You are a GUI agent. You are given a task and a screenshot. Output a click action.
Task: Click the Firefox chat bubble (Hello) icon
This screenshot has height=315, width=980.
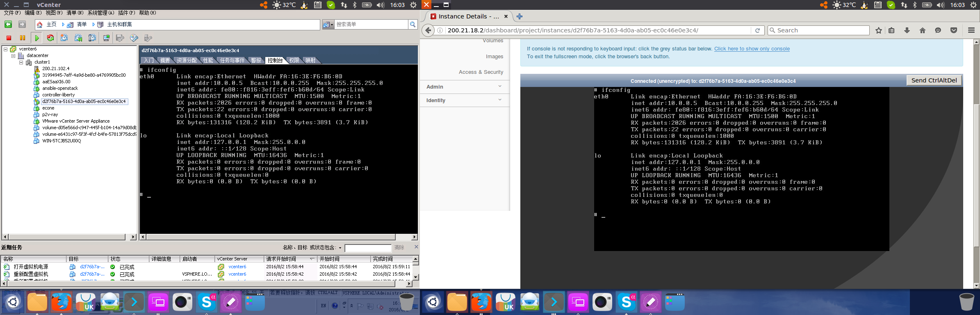point(938,30)
